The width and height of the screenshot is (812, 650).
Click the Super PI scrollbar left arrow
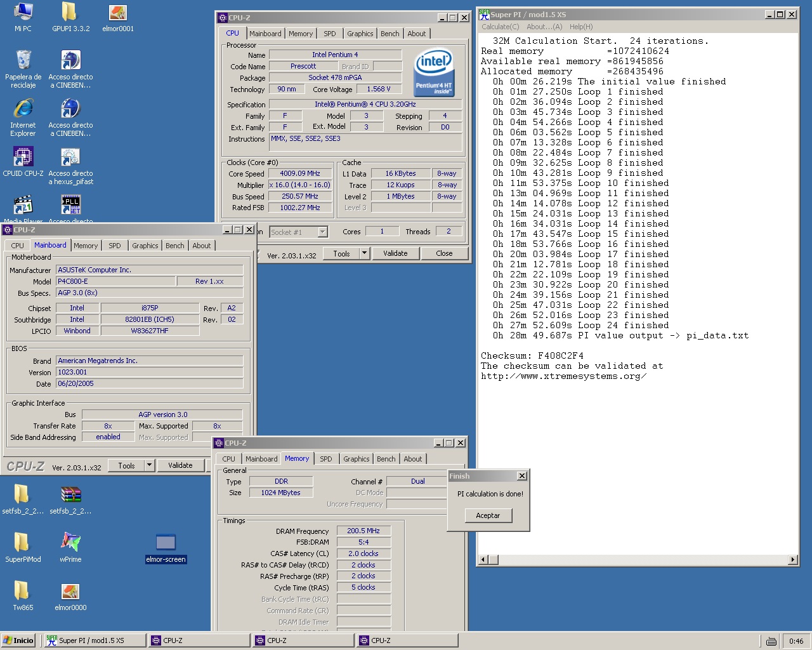[x=483, y=559]
